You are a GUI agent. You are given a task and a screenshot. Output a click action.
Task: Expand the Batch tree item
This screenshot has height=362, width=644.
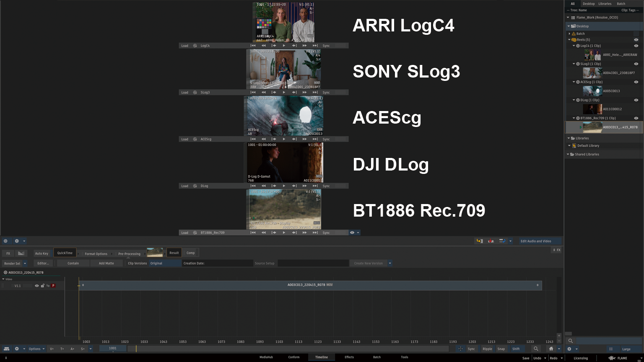[570, 34]
